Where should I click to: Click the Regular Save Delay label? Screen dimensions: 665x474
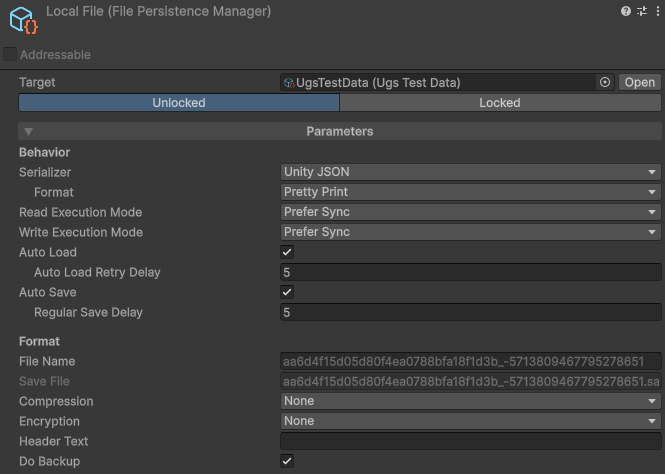pyautogui.click(x=88, y=312)
